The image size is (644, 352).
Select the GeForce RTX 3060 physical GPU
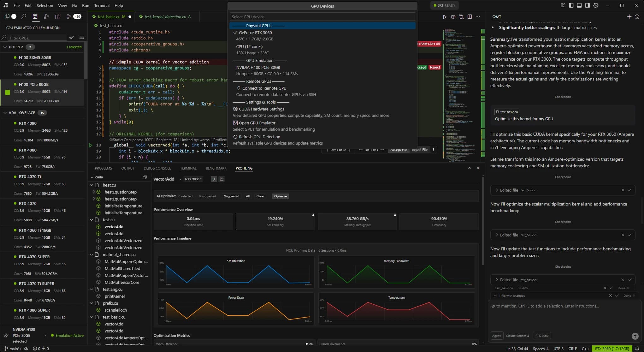256,33
